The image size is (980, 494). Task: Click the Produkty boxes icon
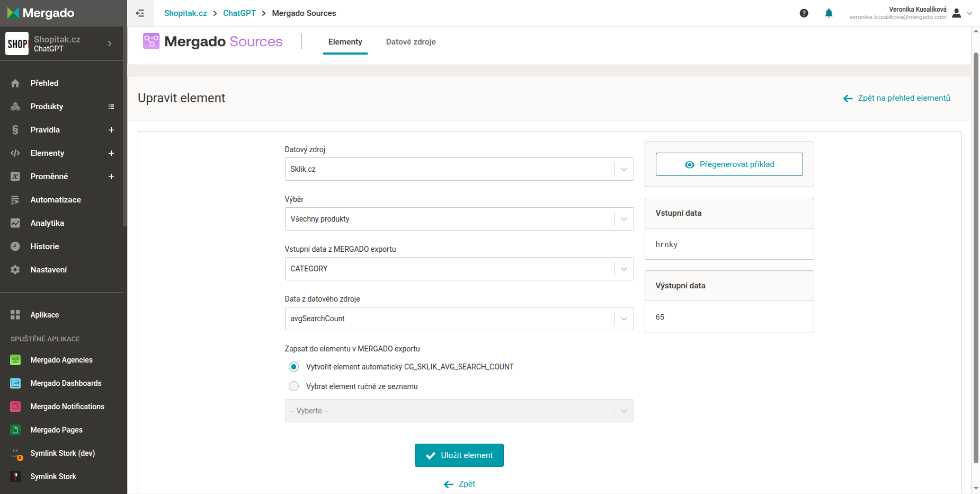pos(15,107)
